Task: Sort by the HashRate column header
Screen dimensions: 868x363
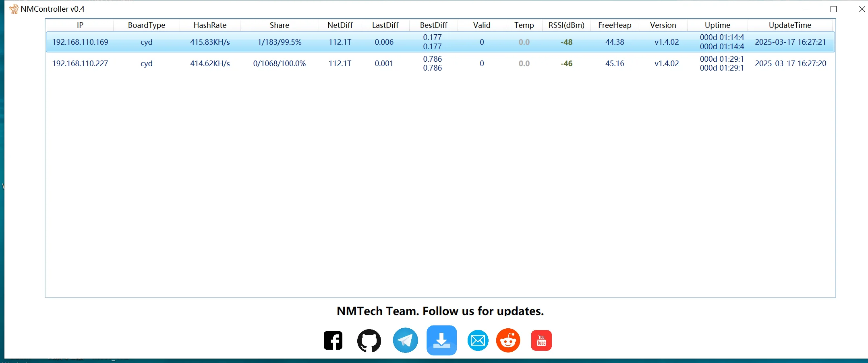Action: 210,25
